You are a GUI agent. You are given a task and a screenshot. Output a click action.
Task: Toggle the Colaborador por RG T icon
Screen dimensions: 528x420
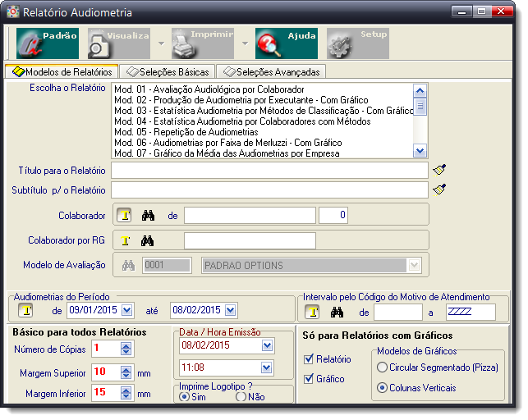coord(126,241)
